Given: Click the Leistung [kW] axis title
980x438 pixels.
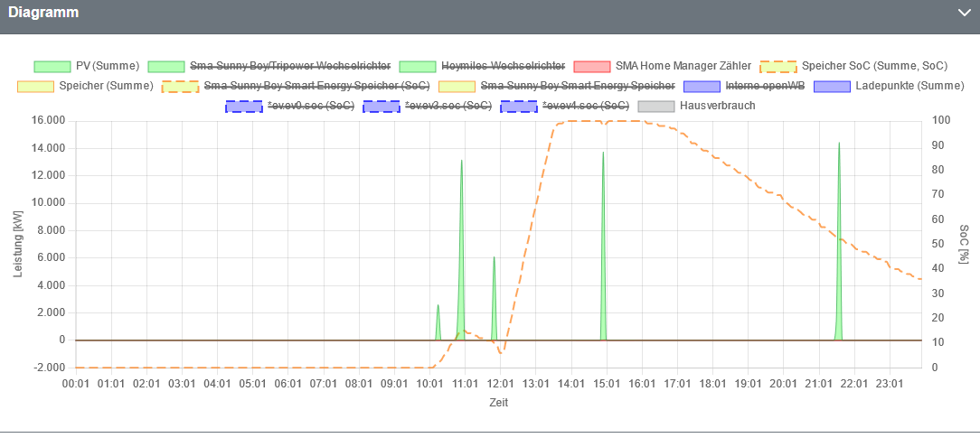Looking at the screenshot, I should point(17,244).
